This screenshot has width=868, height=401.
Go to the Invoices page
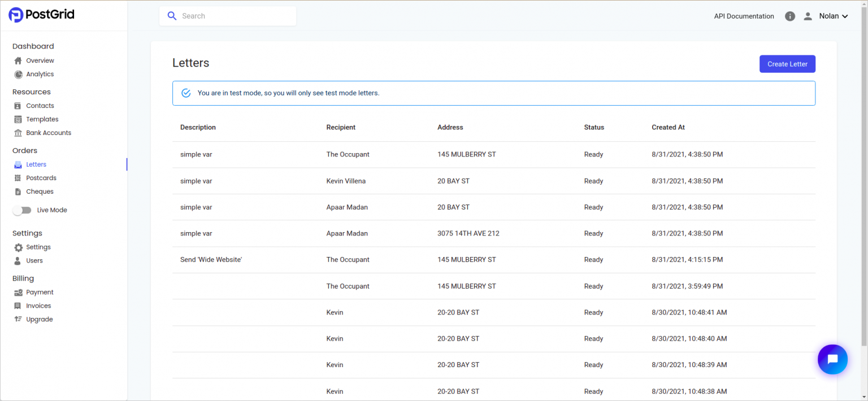pyautogui.click(x=38, y=306)
